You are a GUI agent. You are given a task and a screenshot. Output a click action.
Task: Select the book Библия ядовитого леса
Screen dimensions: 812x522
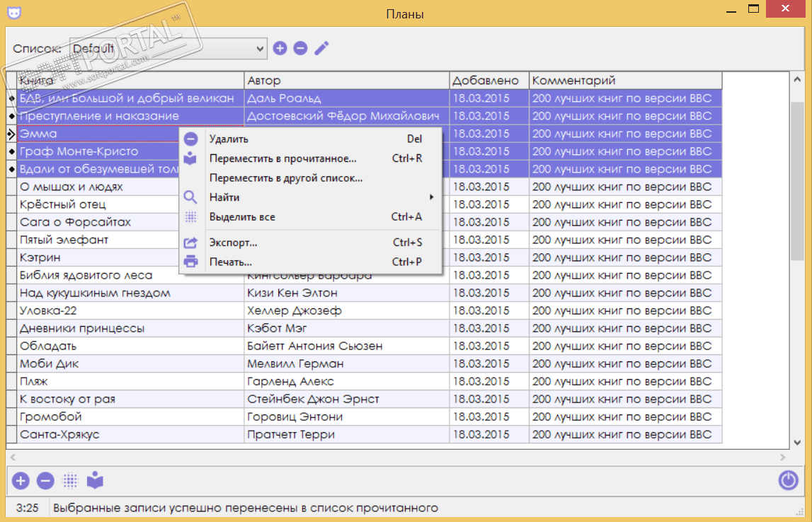pos(130,275)
